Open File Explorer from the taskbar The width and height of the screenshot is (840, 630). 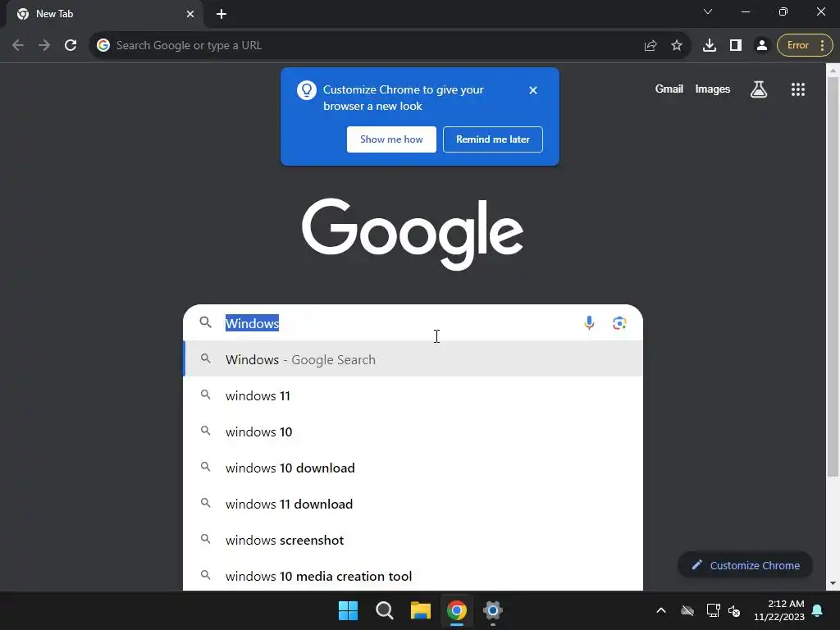click(421, 610)
